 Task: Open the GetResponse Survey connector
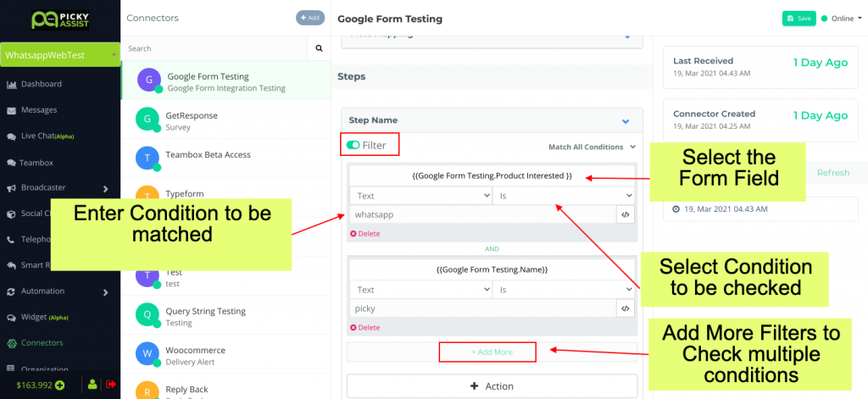[225, 119]
